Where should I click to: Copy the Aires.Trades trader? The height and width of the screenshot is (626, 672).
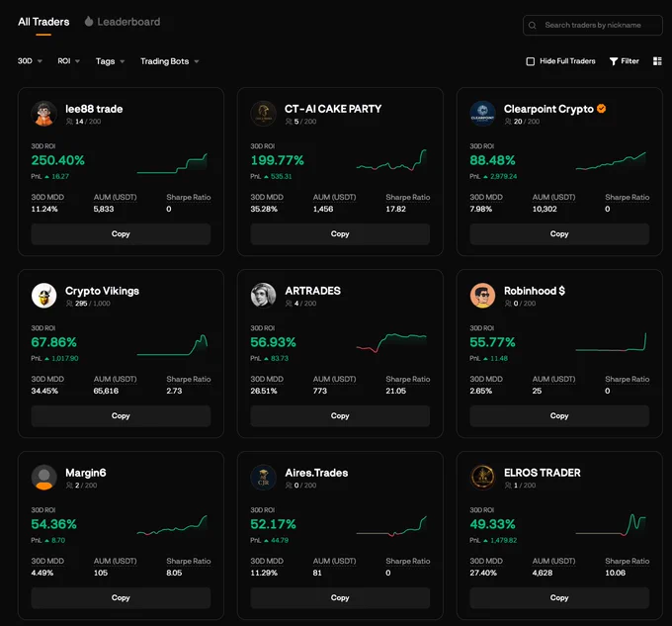point(340,597)
